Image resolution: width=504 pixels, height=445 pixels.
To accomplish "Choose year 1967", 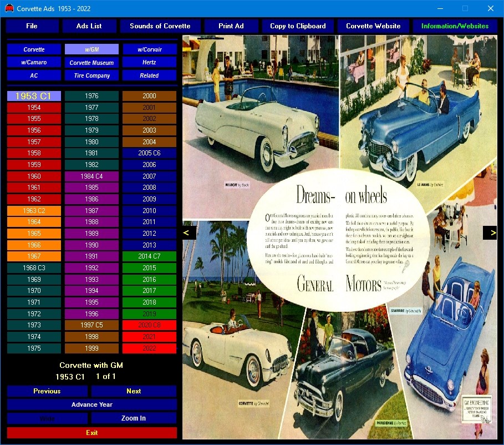I will tap(34, 256).
